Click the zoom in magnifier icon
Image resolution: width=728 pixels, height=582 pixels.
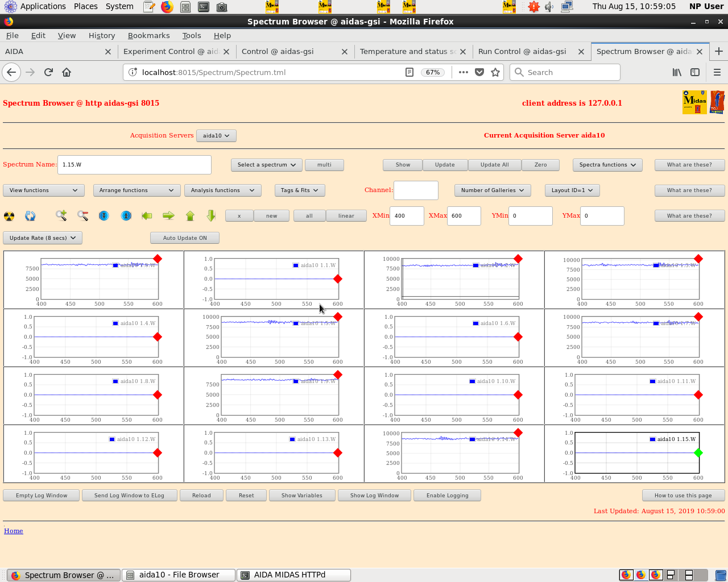[61, 215]
